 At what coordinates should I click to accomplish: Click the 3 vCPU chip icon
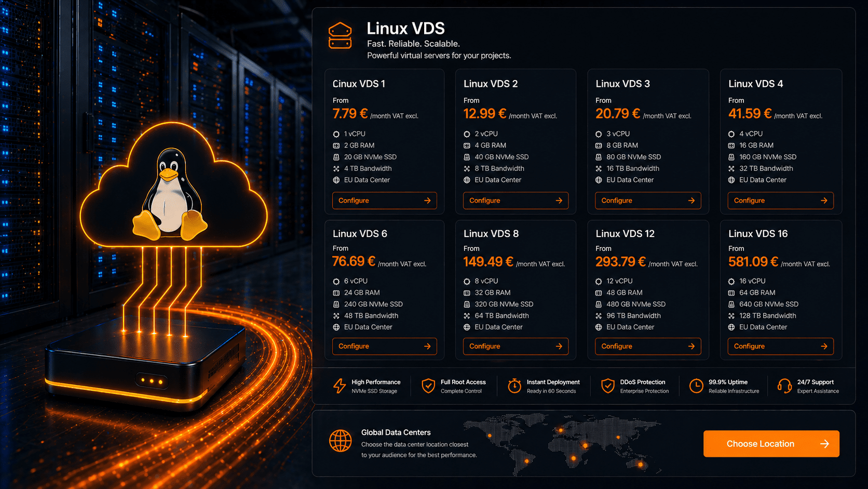click(599, 134)
